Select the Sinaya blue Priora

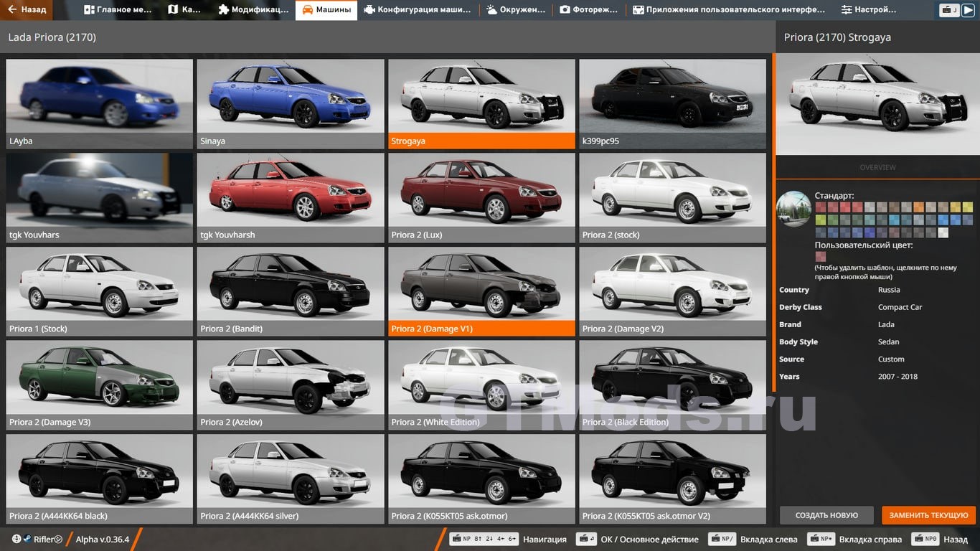coord(291,104)
